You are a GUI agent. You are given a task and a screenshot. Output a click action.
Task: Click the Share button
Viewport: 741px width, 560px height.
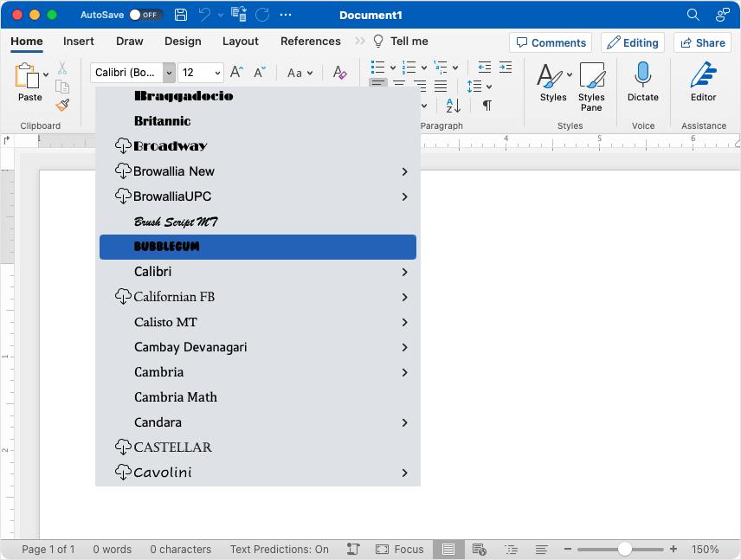click(703, 42)
